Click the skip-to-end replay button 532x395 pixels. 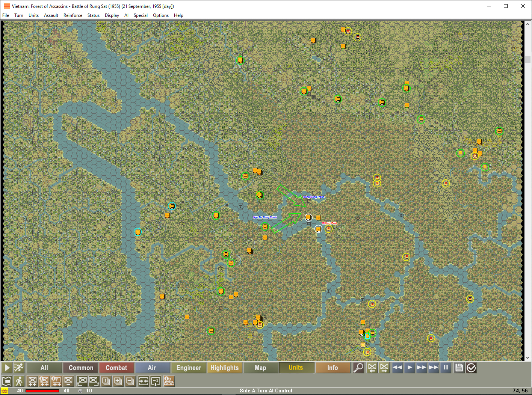click(x=434, y=368)
